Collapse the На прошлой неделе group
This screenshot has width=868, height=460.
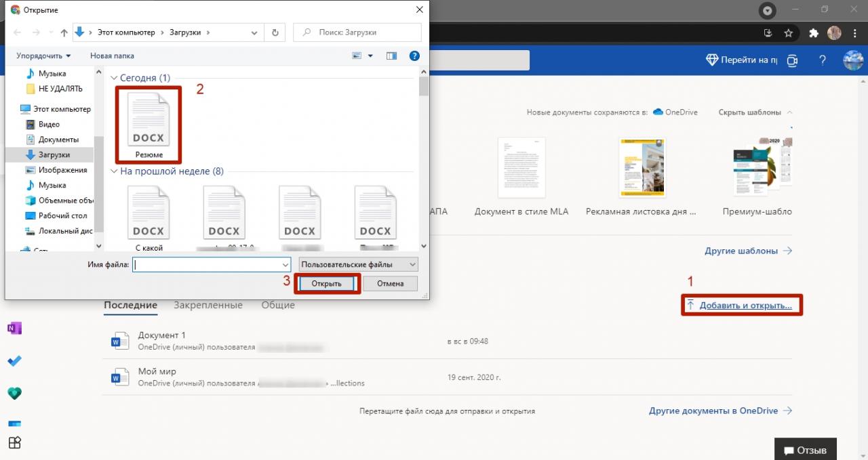click(114, 172)
